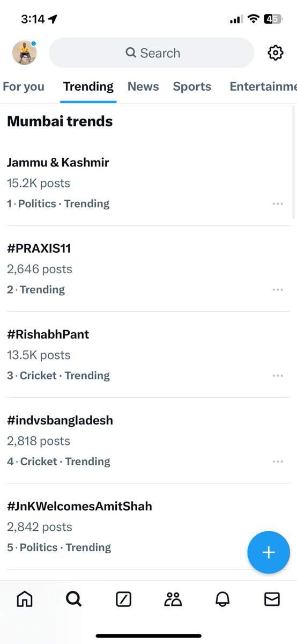Open more options for #indvsbangladesh trend
This screenshot has height=644, width=297.
(277, 462)
